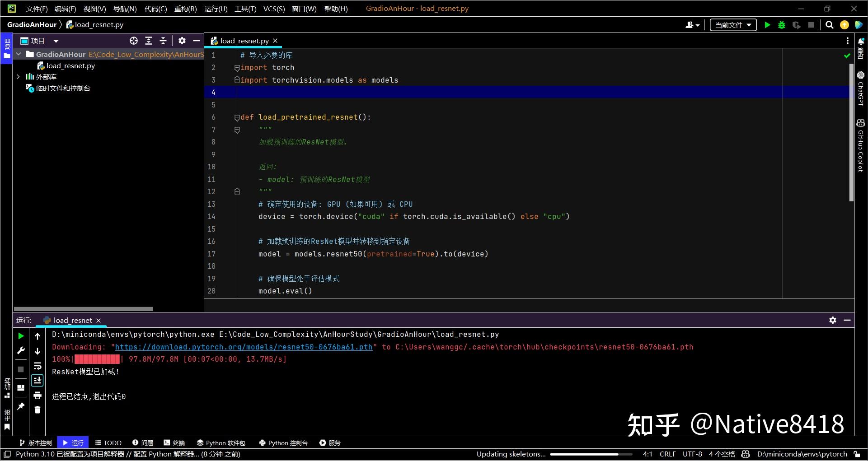Open run configuration wrench in run panel
Screen dimensions: 868x461
tap(21, 350)
